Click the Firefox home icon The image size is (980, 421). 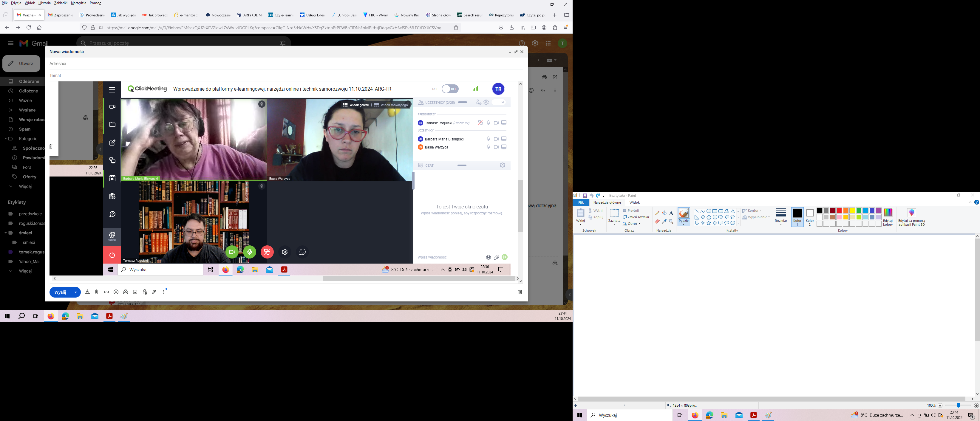[x=39, y=27]
